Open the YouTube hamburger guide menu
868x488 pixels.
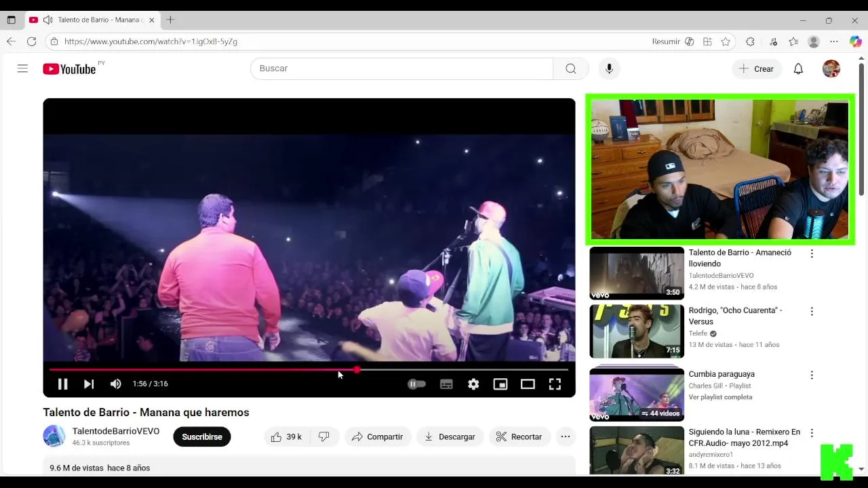(x=22, y=68)
